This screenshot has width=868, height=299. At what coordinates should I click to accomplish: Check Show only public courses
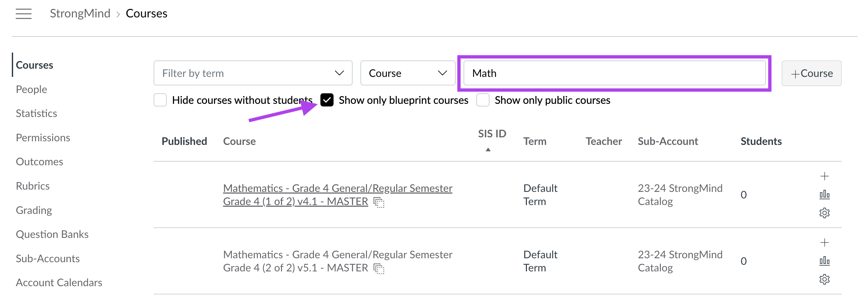click(x=483, y=100)
